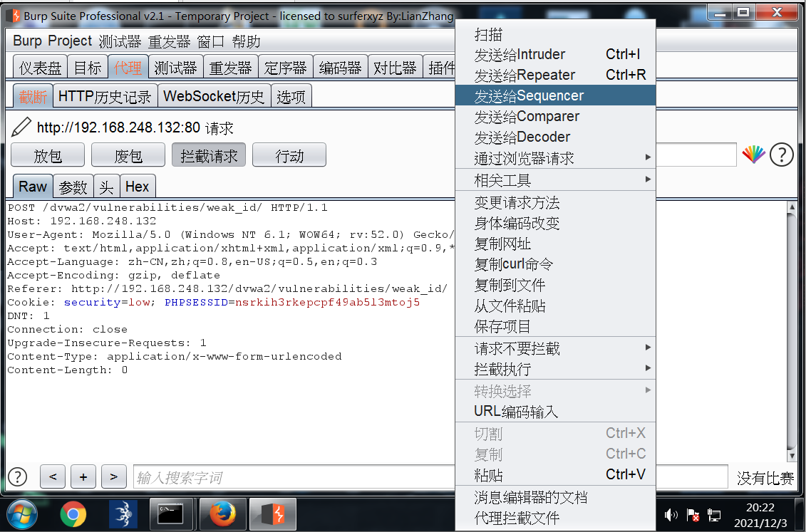Viewport: 806px width, 532px height.
Task: Click the action center flag icon
Action: pos(693,514)
